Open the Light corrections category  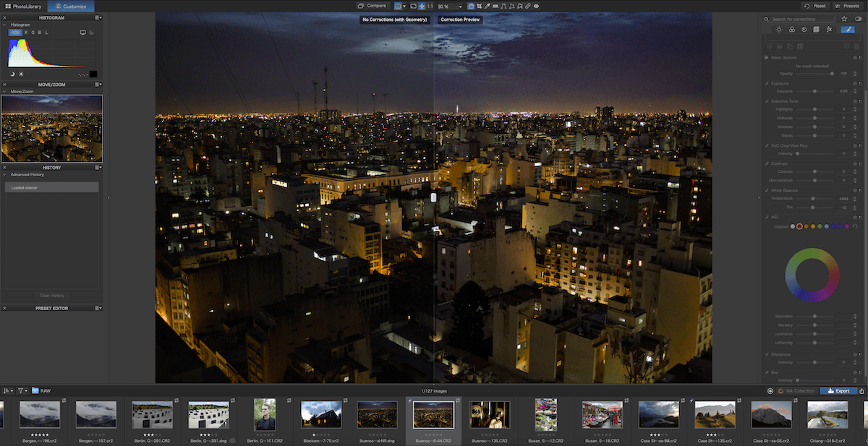(780, 29)
